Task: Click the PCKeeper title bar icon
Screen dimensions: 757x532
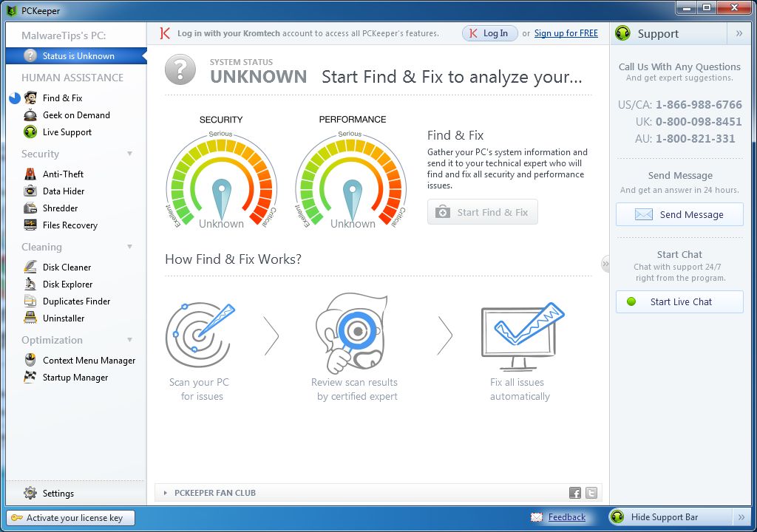Action: tap(12, 10)
